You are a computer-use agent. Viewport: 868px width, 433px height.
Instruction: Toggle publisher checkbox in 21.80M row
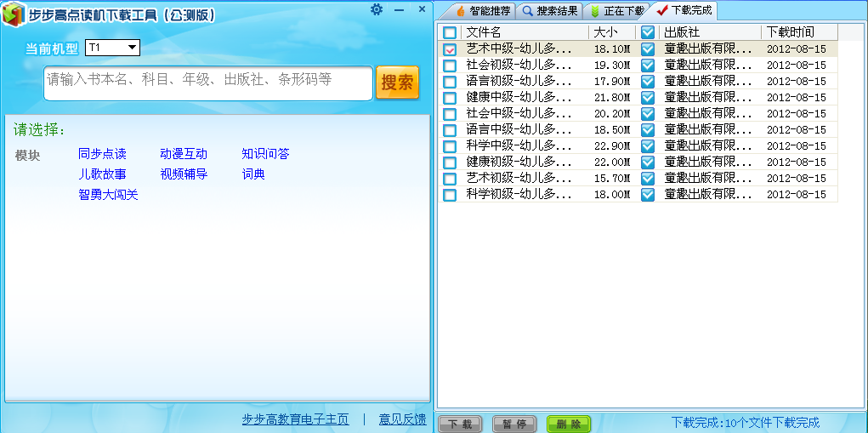(x=648, y=98)
